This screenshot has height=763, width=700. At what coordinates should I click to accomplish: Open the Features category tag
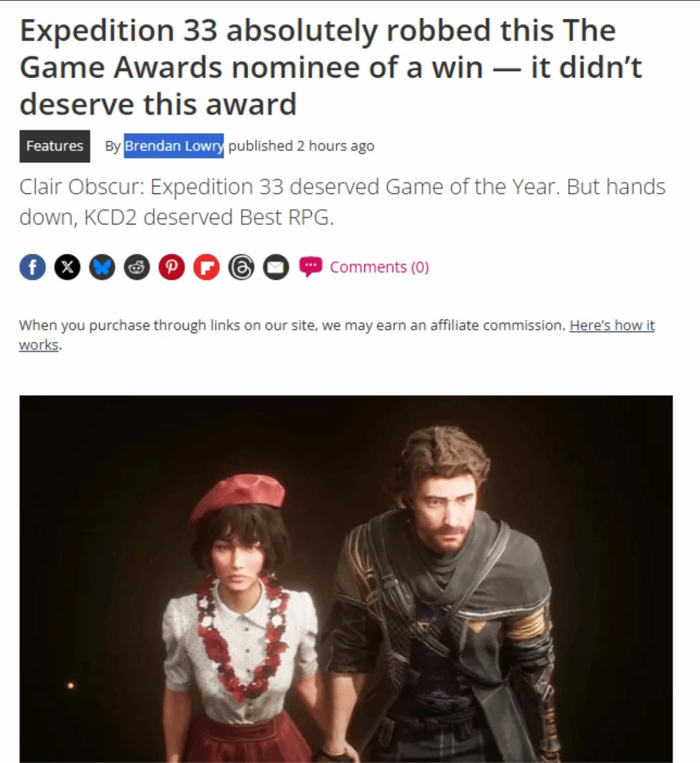pyautogui.click(x=55, y=146)
